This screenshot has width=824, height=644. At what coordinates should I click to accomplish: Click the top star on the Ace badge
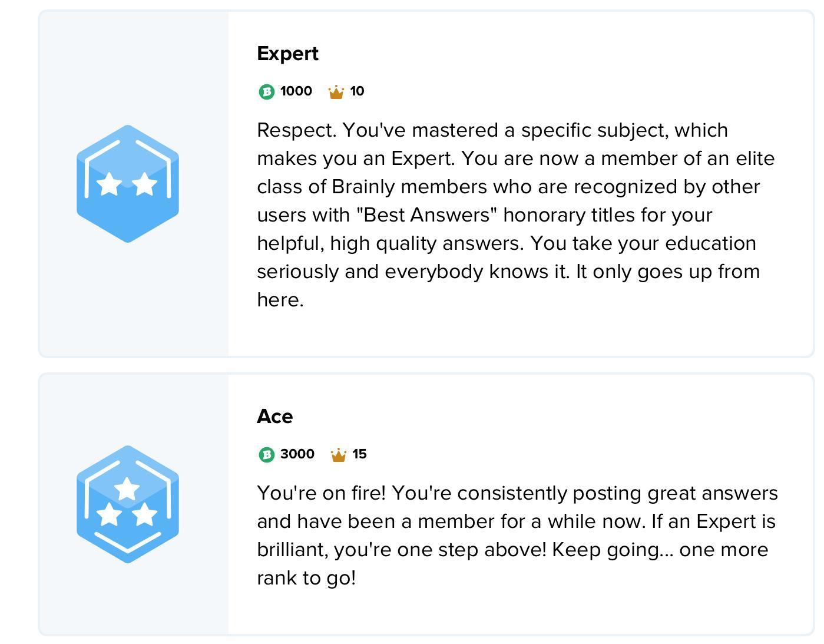pos(127,488)
